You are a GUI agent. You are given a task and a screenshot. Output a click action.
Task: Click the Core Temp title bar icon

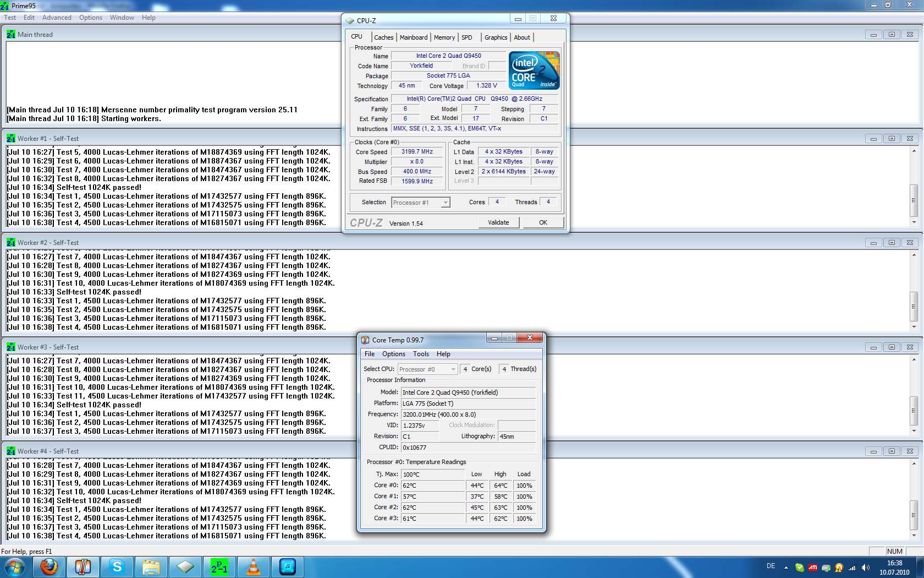click(365, 340)
